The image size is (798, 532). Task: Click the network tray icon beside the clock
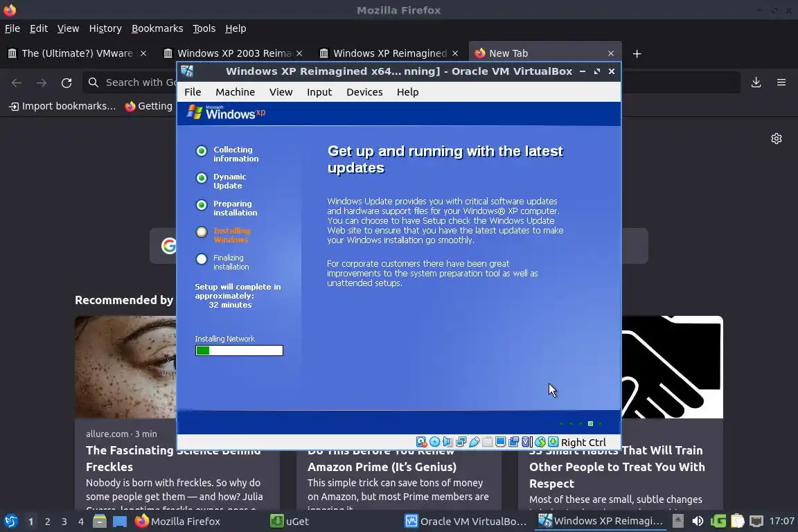coord(756,521)
